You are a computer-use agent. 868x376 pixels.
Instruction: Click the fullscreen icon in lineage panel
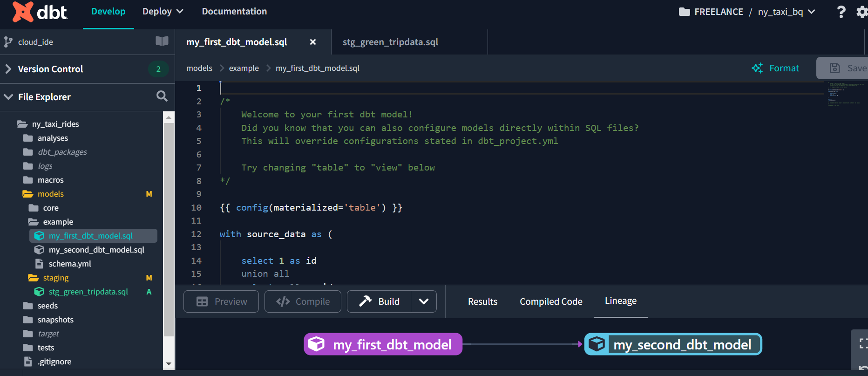coord(863,343)
